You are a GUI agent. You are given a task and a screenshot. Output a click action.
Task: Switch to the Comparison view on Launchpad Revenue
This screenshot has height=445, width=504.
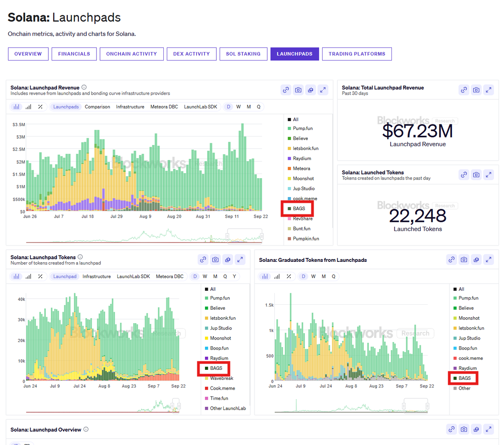(97, 107)
